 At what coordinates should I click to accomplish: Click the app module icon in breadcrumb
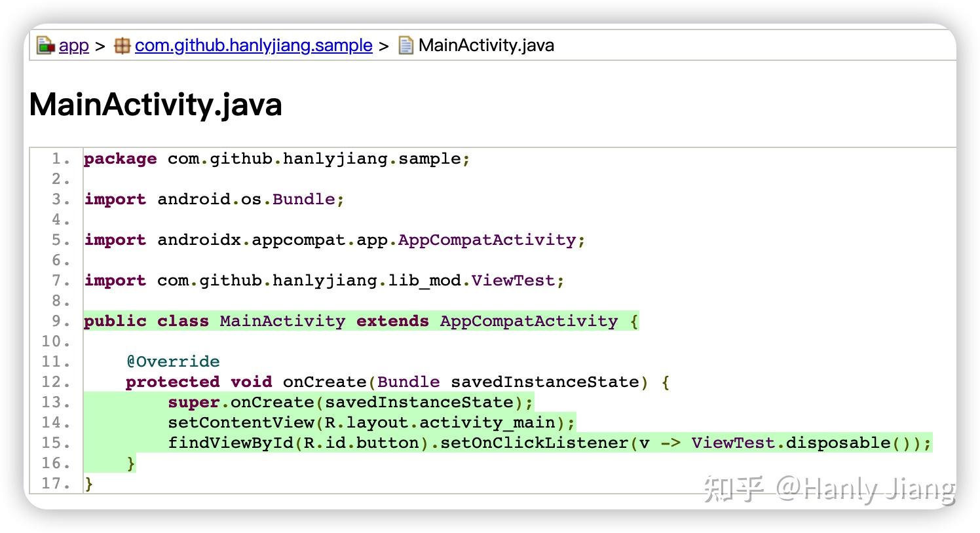click(45, 45)
